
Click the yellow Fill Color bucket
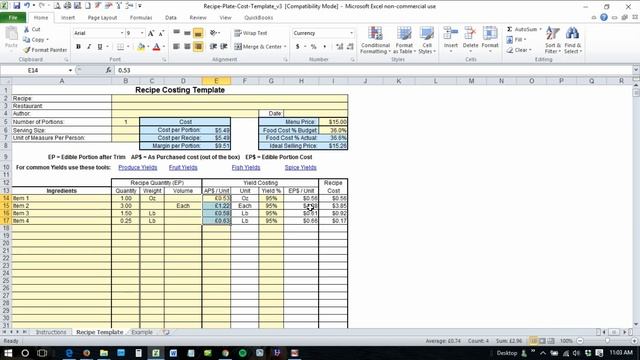(141, 47)
